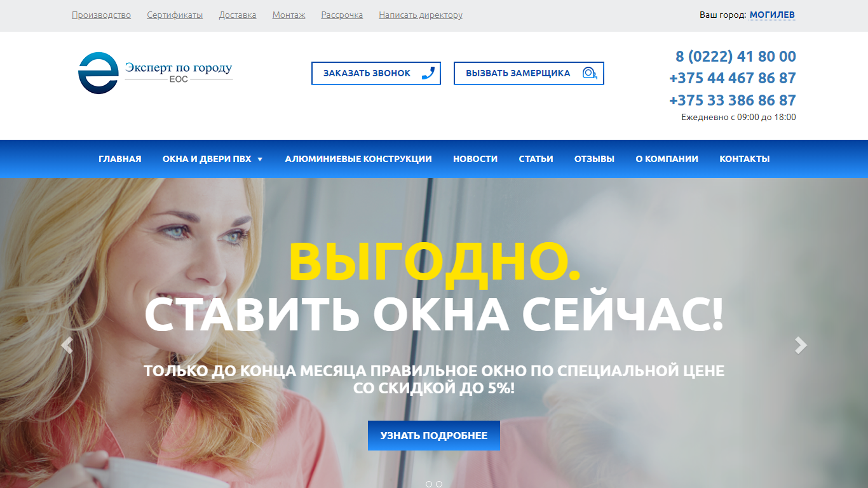Click the phone icon in Заказать звонок

tap(428, 73)
